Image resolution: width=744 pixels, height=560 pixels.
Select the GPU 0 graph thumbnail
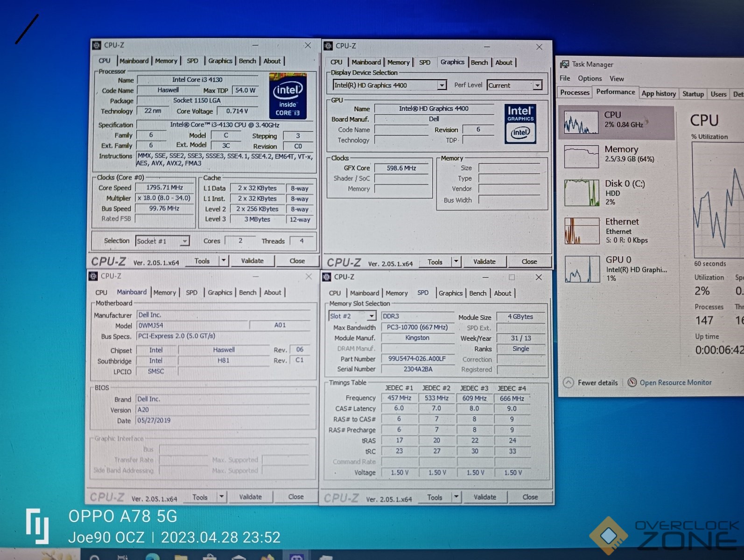(x=583, y=269)
